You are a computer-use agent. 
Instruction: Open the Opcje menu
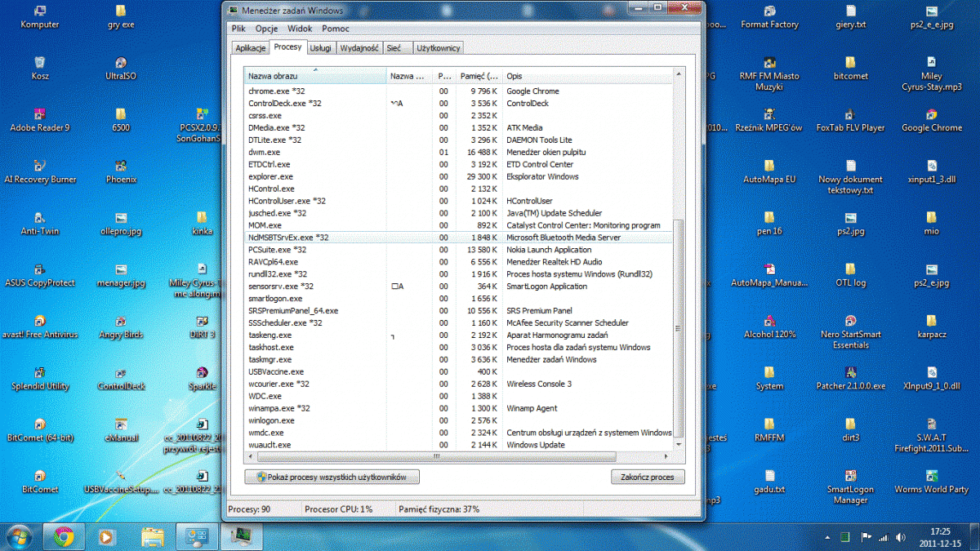tap(267, 29)
